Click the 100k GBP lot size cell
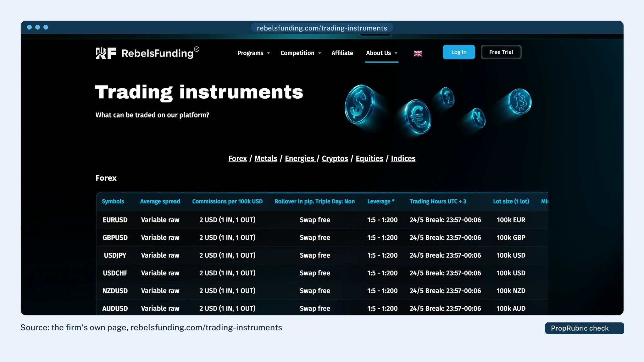This screenshot has height=362, width=644. coord(511,238)
